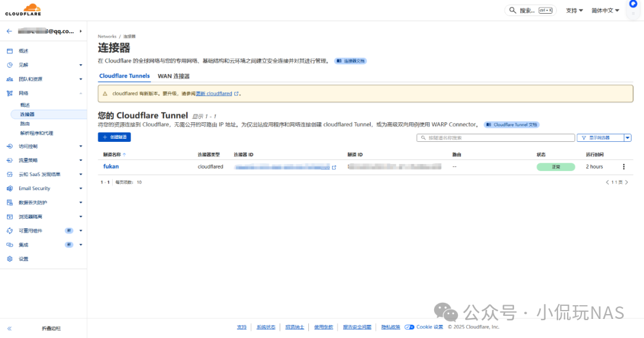Click the 云和 SaaS 发现结果 icon
The image size is (644, 338).
(10, 174)
